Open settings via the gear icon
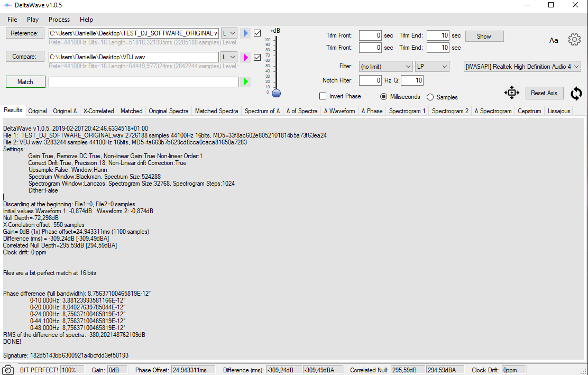 [x=574, y=40]
